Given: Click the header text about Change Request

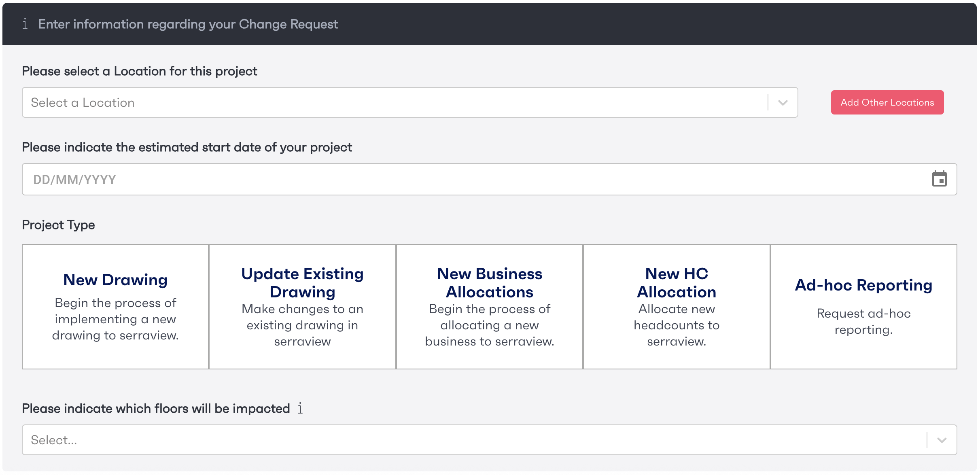Looking at the screenshot, I should tap(188, 24).
